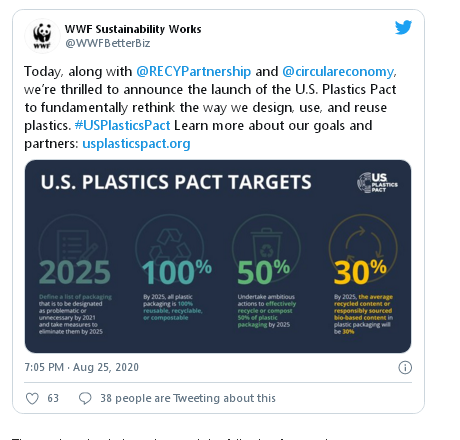Open the U.S. Plastics Pact Targets image
Screen dimensions: 460x440
coord(218,256)
